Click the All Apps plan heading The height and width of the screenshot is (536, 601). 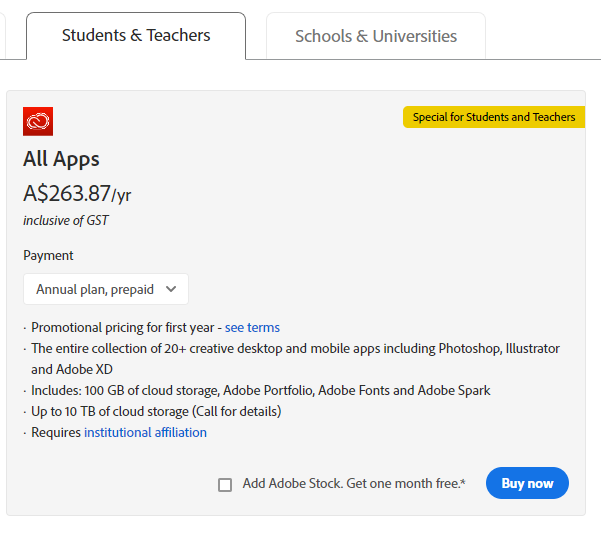[61, 159]
